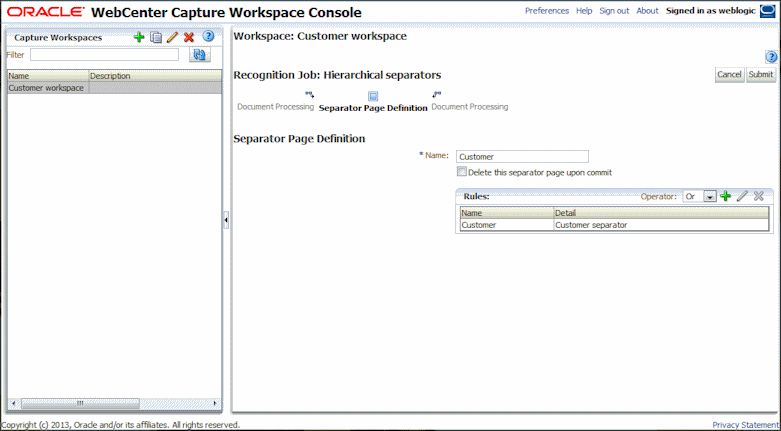Select the Customer workspace row
The image size is (781, 431).
point(115,88)
